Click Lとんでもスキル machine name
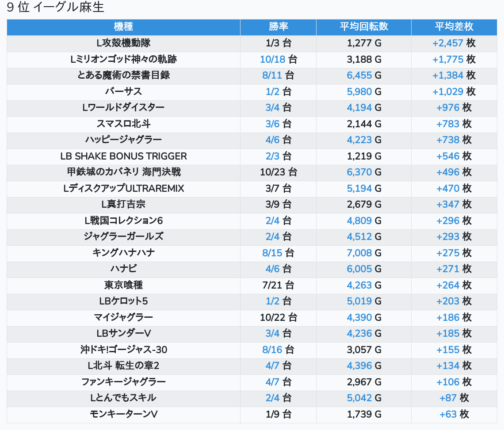This screenshot has height=430, width=504. [x=123, y=398]
